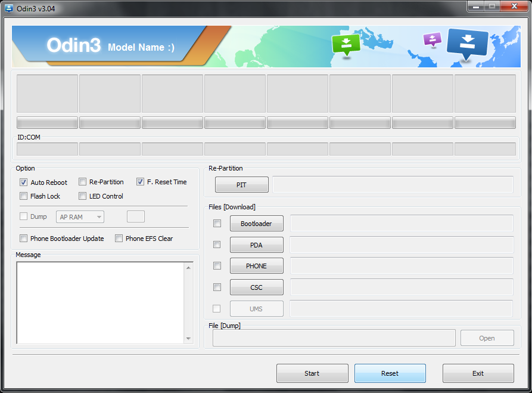Viewport: 532px width, 393px height.
Task: Click the PIT file button
Action: 241,184
